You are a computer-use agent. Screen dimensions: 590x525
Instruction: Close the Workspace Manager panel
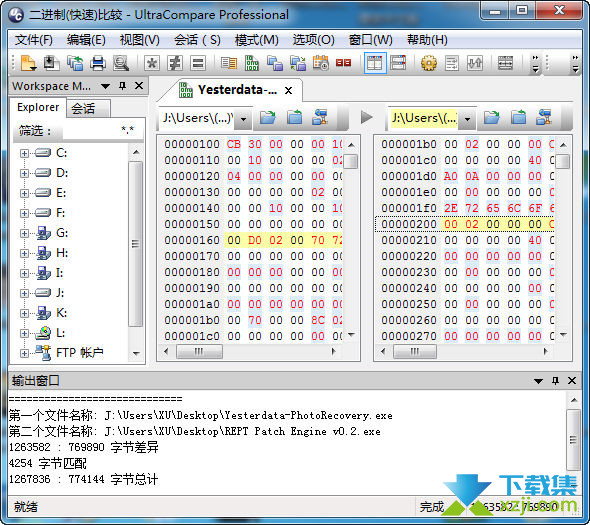coord(139,86)
